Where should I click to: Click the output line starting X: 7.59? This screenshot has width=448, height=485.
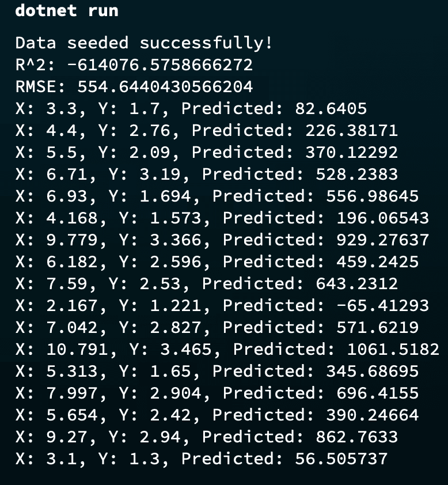pos(206,283)
